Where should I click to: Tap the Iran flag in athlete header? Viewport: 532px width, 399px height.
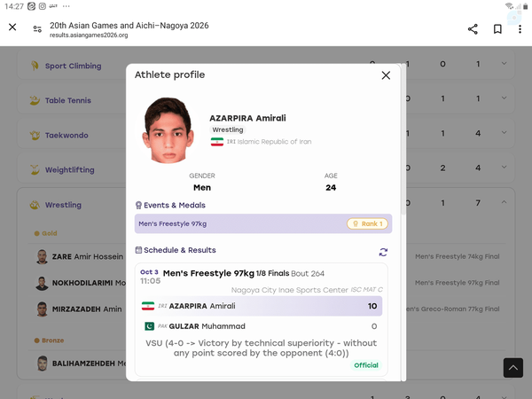point(217,142)
